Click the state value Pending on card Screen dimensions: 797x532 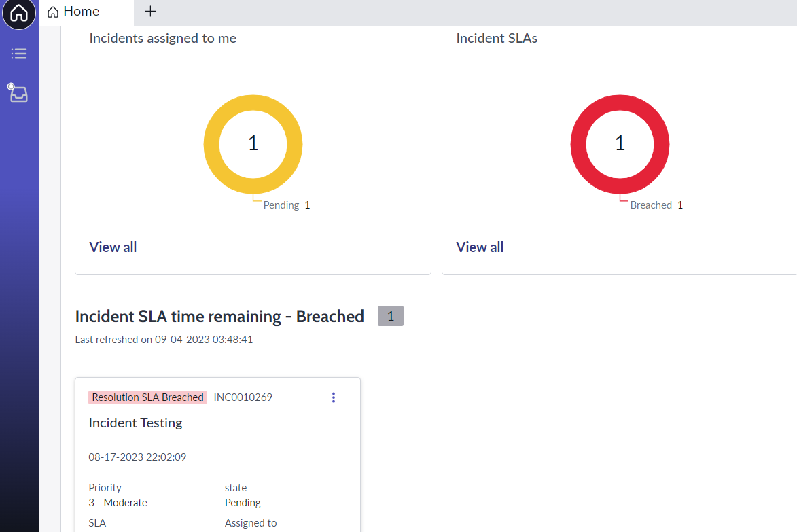point(243,503)
